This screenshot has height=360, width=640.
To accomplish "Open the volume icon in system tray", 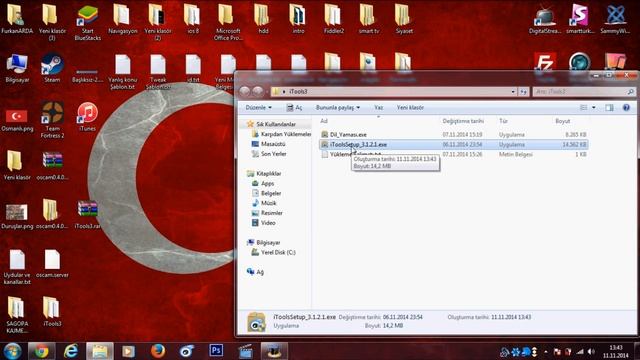I will [x=591, y=351].
